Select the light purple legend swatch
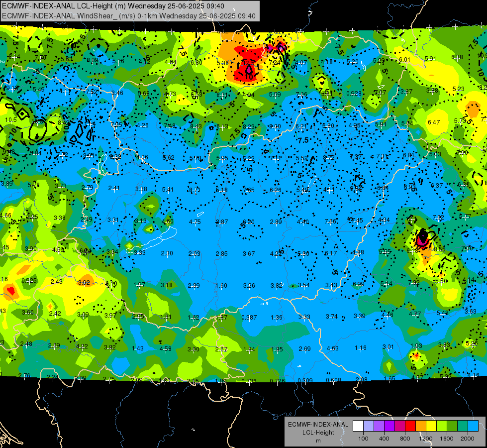The width and height of the screenshot is (487, 448). click(x=379, y=426)
